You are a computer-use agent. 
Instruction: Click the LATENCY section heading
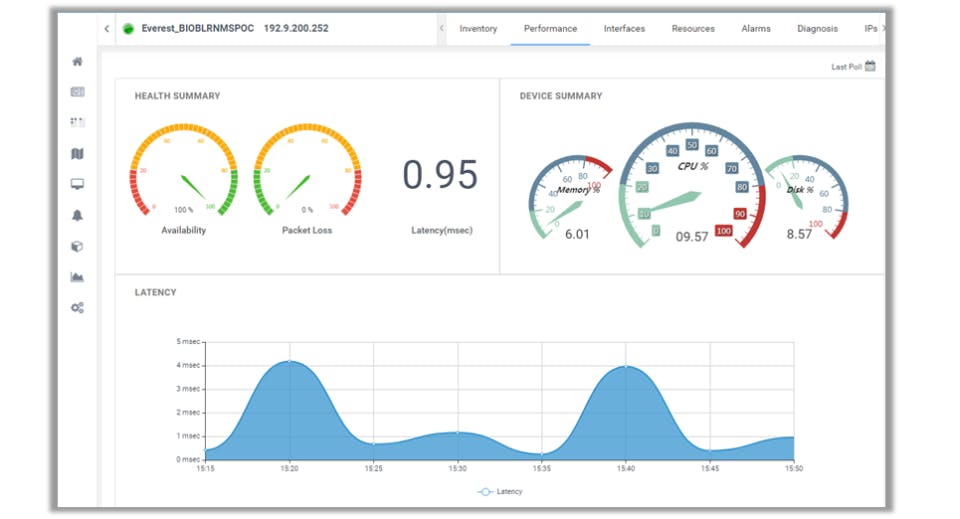pos(156,293)
